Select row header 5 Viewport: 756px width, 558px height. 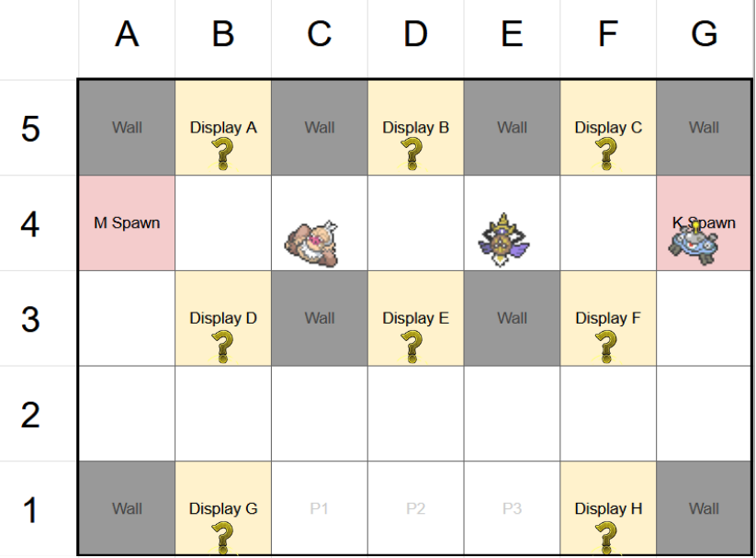click(30, 129)
